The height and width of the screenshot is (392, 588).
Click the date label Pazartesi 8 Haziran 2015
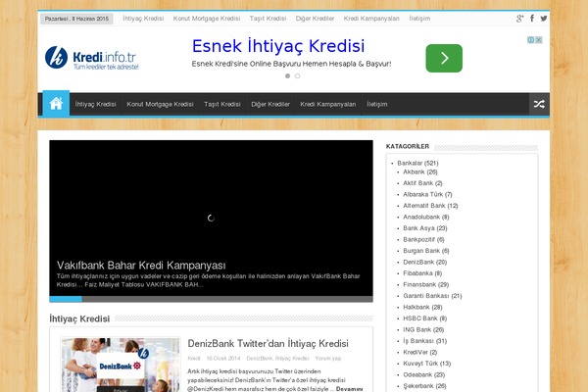tap(76, 19)
